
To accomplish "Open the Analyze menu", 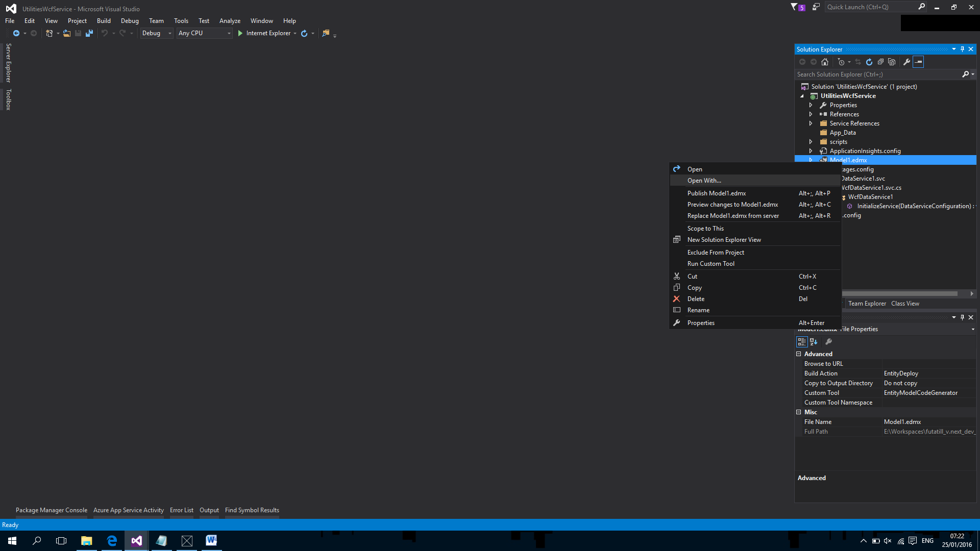I will point(230,21).
